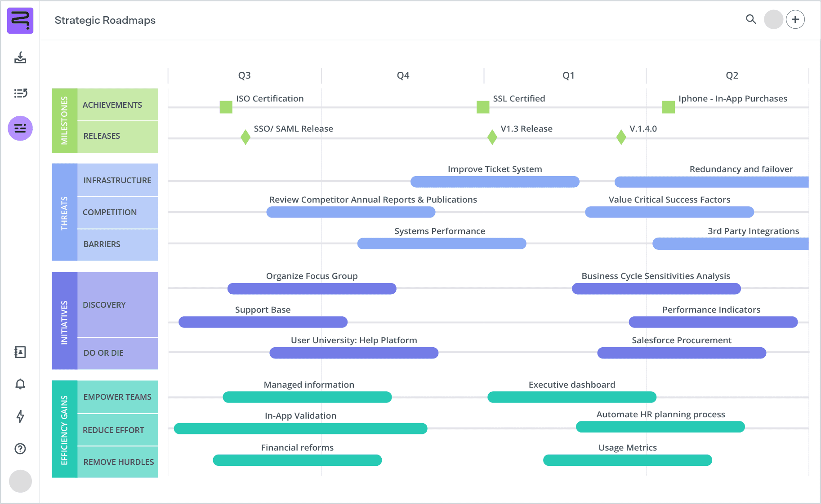Select the V1.3 Release diamond marker
The height and width of the screenshot is (504, 821).
click(491, 137)
